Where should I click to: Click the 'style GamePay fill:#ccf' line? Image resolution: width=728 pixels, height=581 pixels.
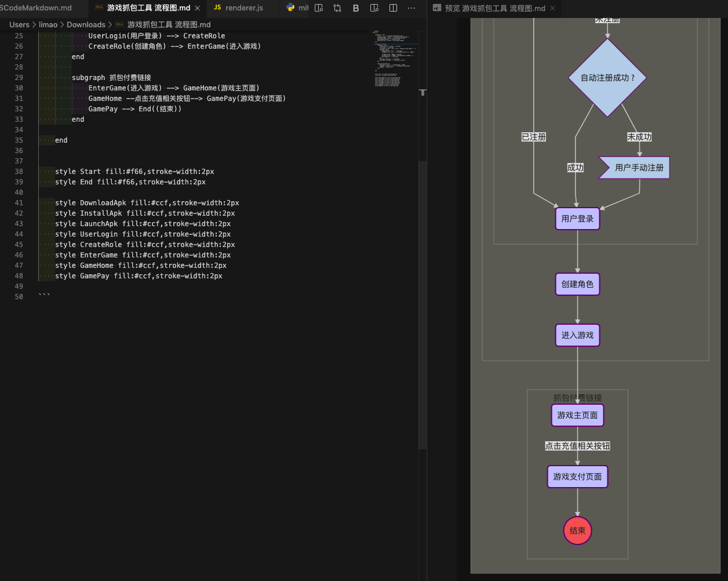(139, 276)
